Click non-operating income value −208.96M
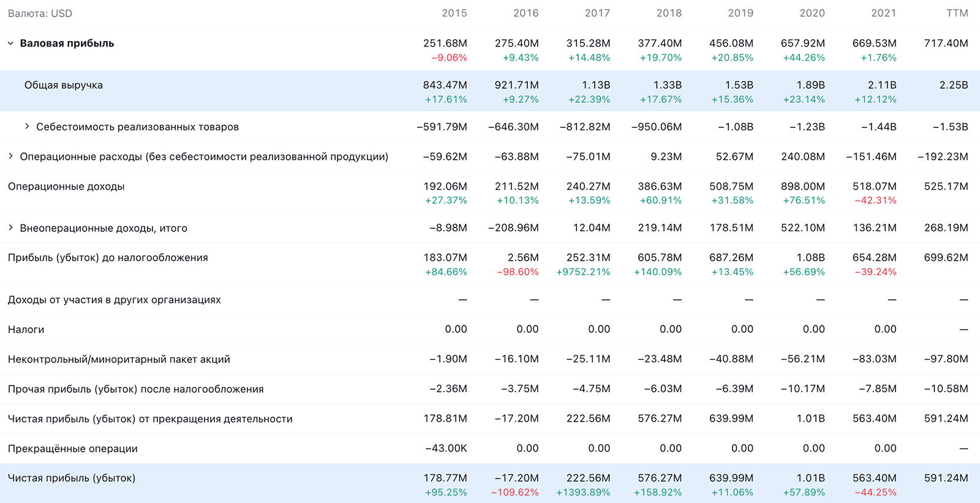The height and width of the screenshot is (503, 980). coord(513,228)
